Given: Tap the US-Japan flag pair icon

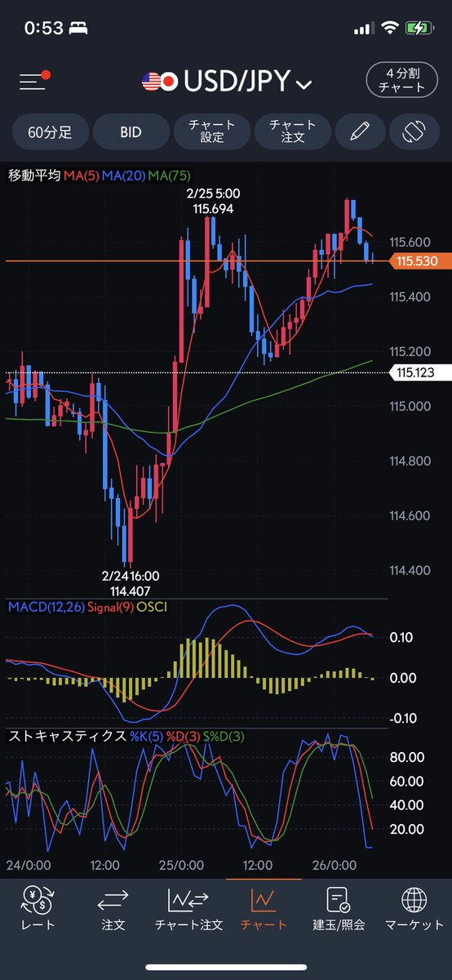Looking at the screenshot, I should pyautogui.click(x=159, y=82).
